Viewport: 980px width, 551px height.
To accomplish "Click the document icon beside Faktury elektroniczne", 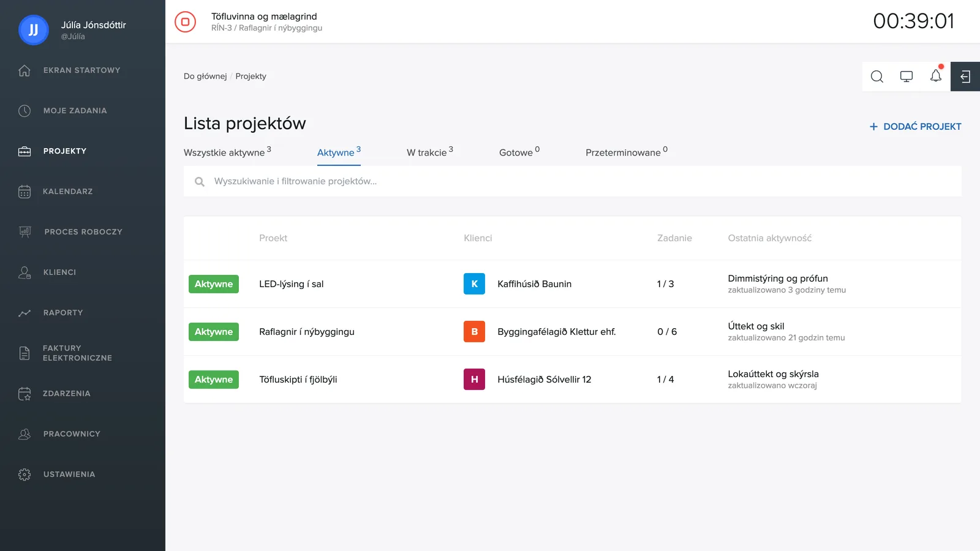I will [x=24, y=353].
